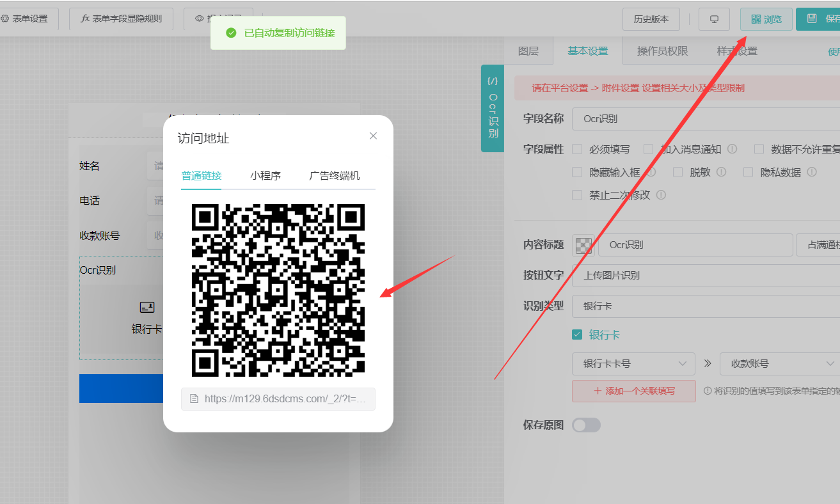The width and height of the screenshot is (840, 504).
Task: Open the 样式设置 tab
Action: click(737, 51)
